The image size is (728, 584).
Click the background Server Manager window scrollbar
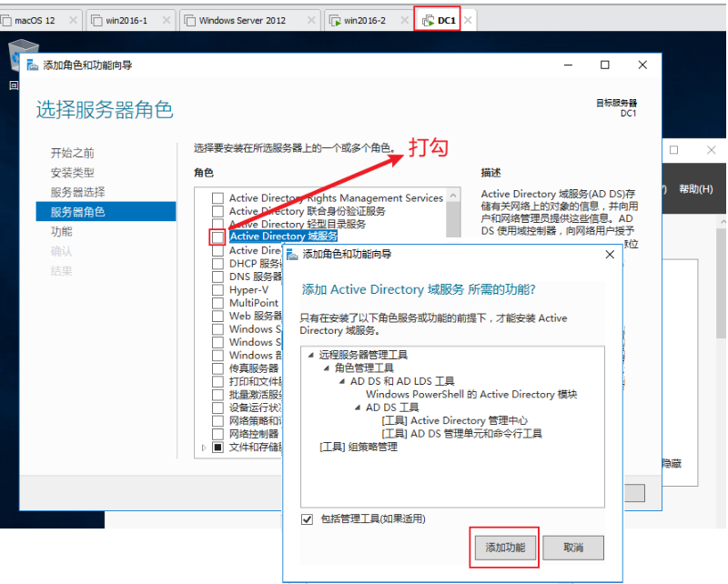[x=721, y=283]
